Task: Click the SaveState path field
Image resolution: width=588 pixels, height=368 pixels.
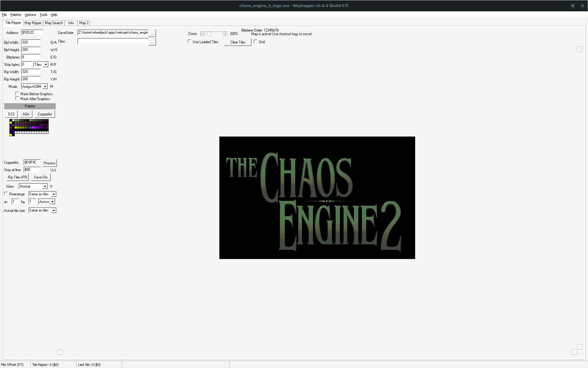Action: pyautogui.click(x=113, y=32)
